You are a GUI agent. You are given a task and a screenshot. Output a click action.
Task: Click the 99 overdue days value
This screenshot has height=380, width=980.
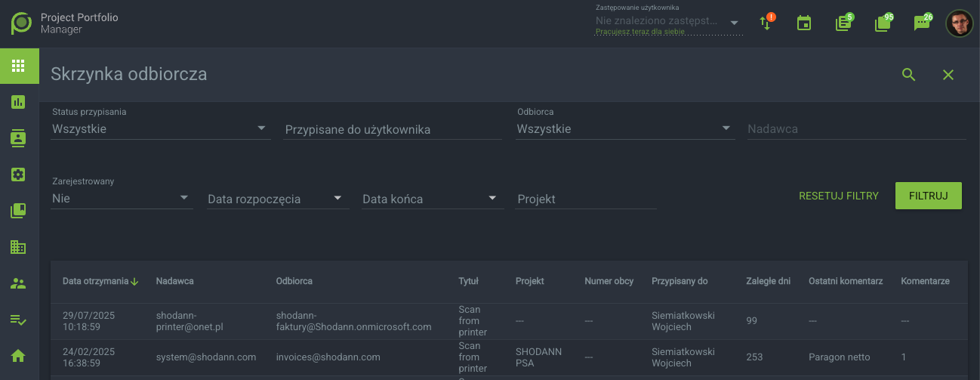pos(751,321)
